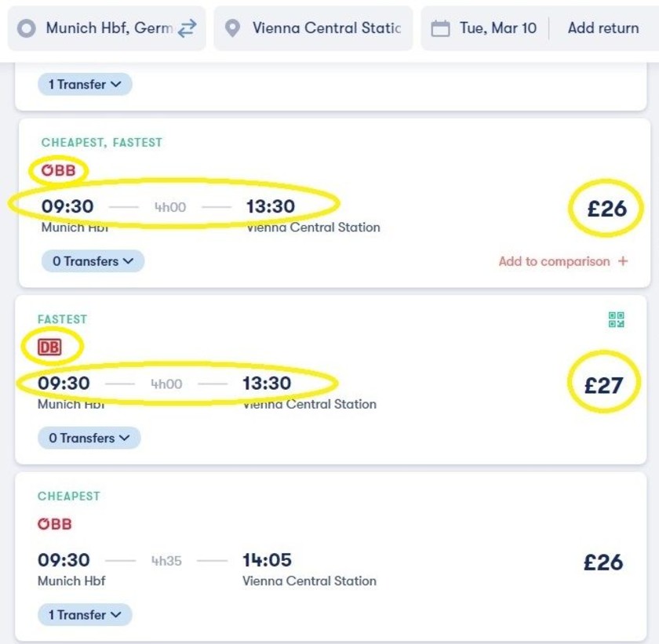Select the £26 fare arriving 14:05
The image size is (659, 644).
(603, 562)
